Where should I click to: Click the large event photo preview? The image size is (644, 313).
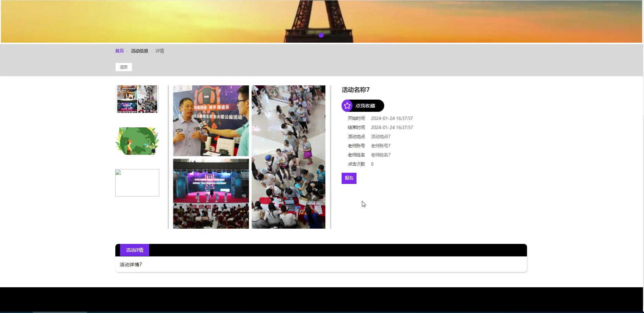tap(249, 157)
